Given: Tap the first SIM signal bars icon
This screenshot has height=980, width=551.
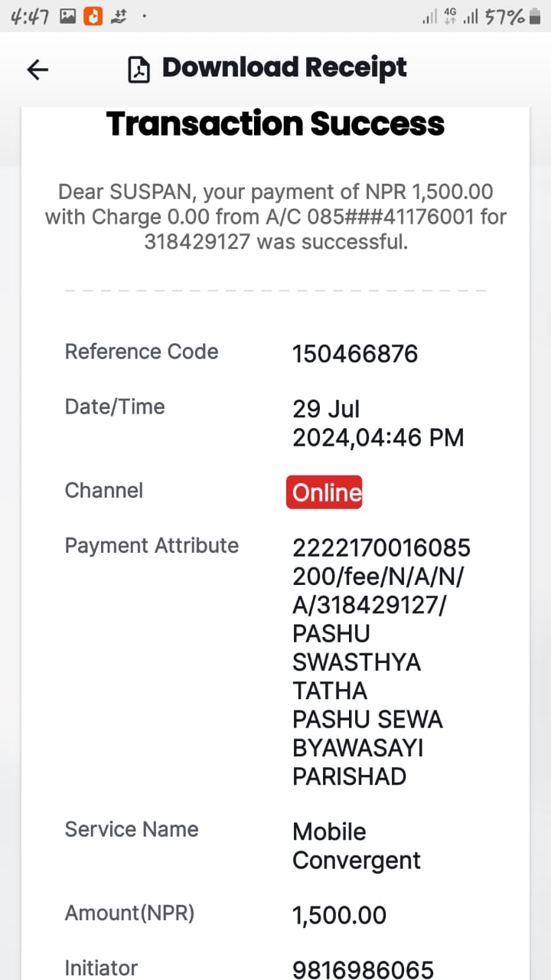Looking at the screenshot, I should pos(429,17).
